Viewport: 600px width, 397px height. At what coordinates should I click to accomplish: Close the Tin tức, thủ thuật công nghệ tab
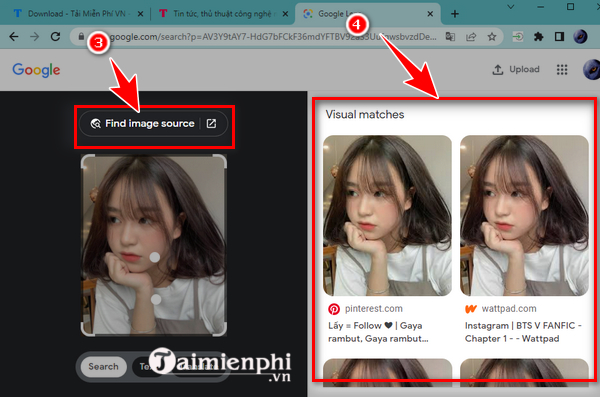pyautogui.click(x=285, y=14)
